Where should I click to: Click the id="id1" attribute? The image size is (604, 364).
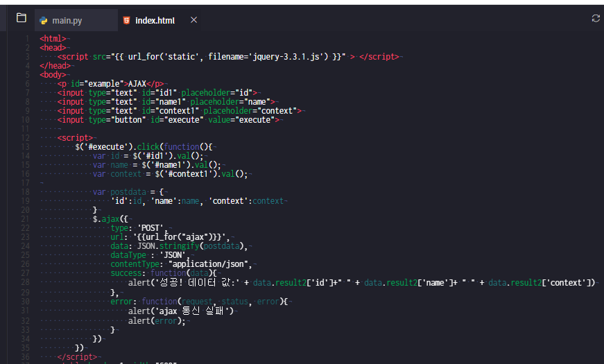(x=159, y=93)
